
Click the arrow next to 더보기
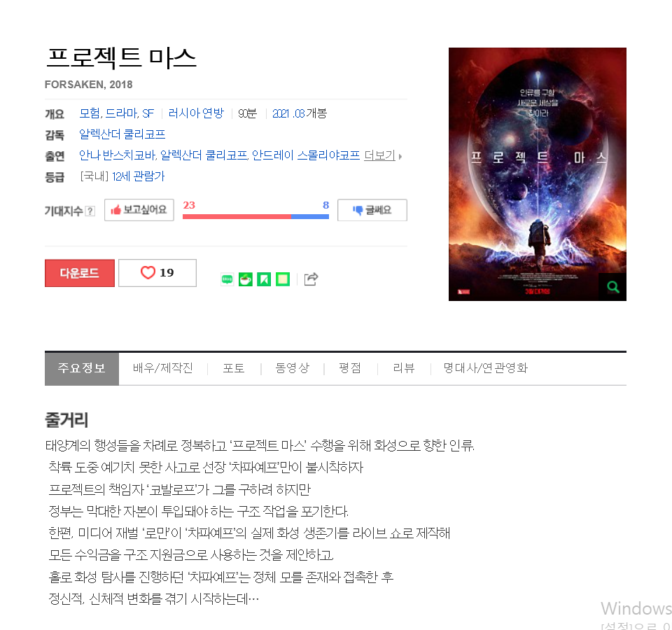pyautogui.click(x=400, y=156)
